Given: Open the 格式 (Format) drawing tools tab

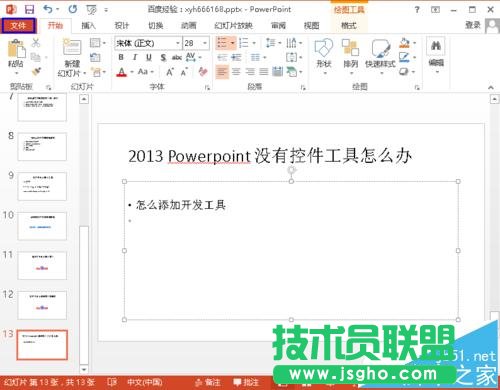Looking at the screenshot, I should tap(349, 26).
